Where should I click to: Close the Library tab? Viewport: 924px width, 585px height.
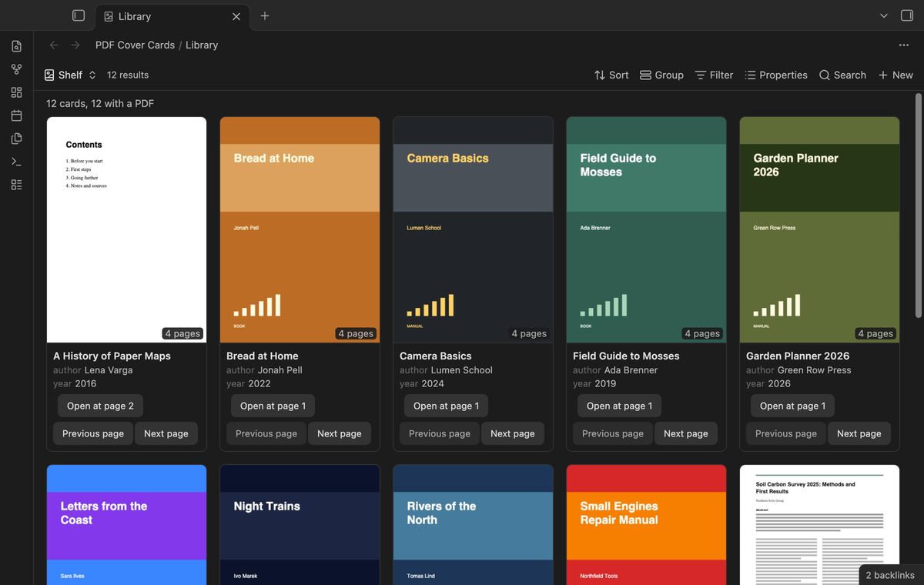click(236, 16)
